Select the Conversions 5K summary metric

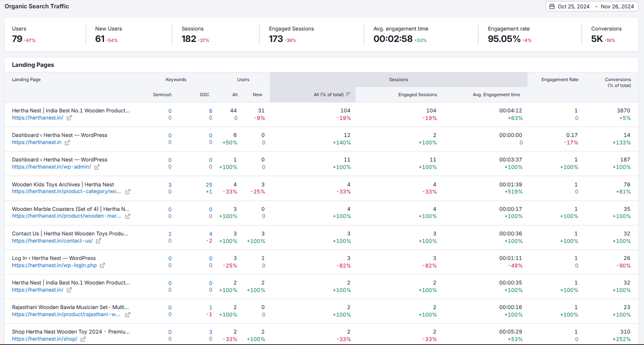[x=597, y=39]
